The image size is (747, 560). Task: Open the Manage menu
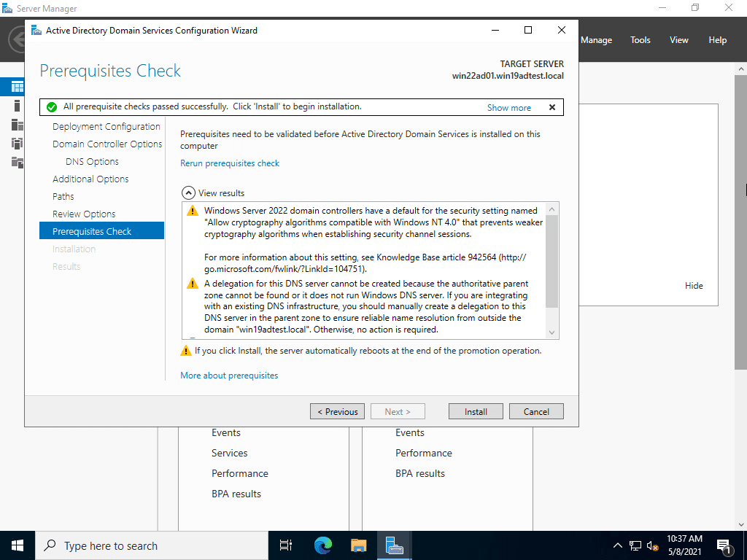pyautogui.click(x=596, y=40)
